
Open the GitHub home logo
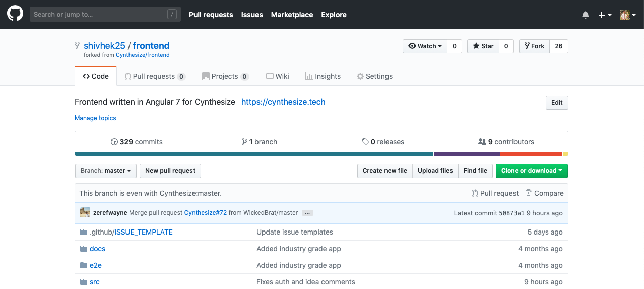(15, 14)
